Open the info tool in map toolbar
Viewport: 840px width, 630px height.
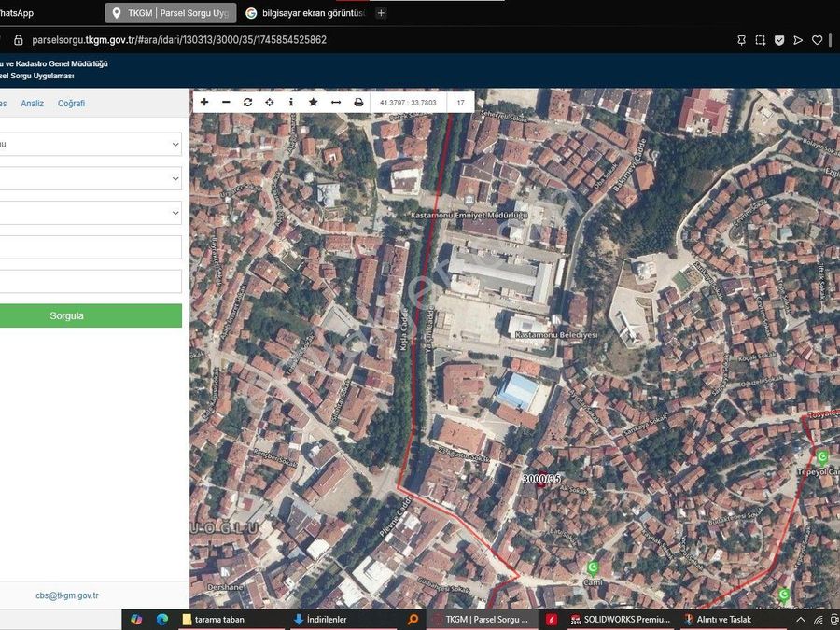[x=291, y=102]
